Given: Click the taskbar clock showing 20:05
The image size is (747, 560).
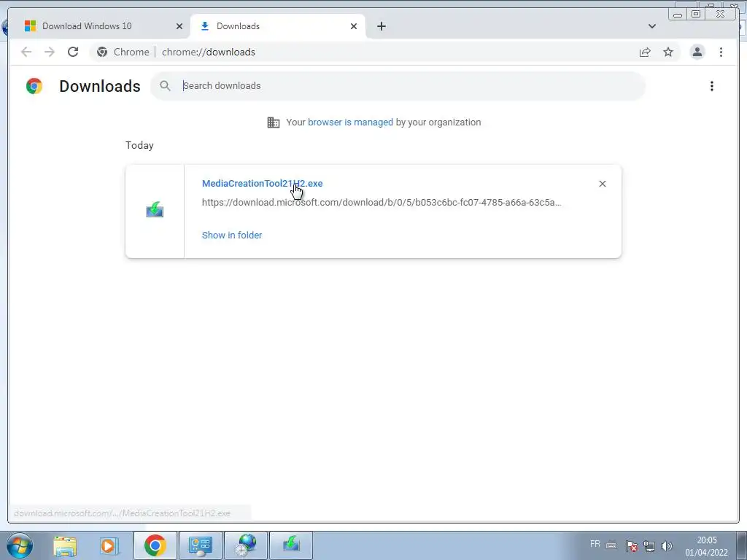Looking at the screenshot, I should [706, 546].
